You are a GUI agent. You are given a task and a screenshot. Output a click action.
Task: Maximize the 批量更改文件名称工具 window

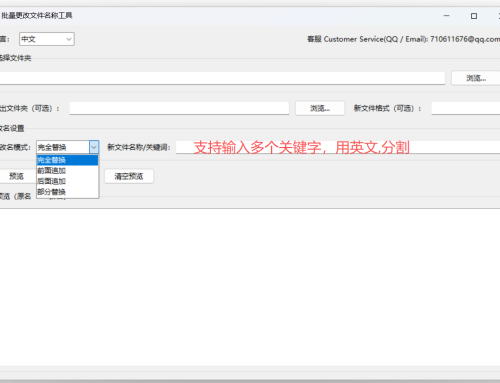(x=474, y=16)
